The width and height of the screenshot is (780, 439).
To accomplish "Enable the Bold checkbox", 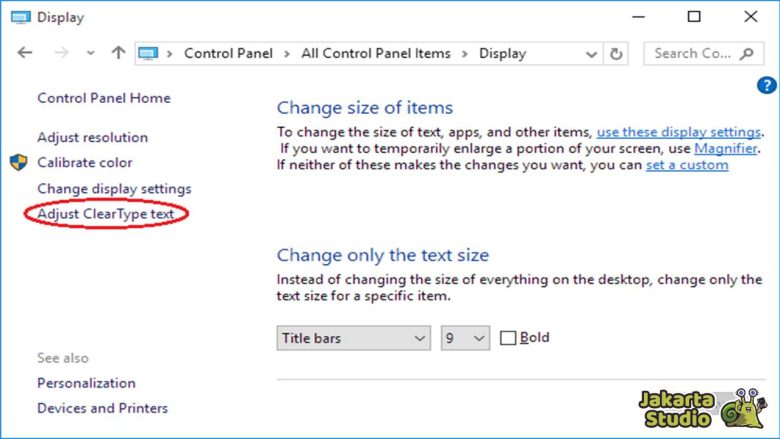I will coord(508,338).
